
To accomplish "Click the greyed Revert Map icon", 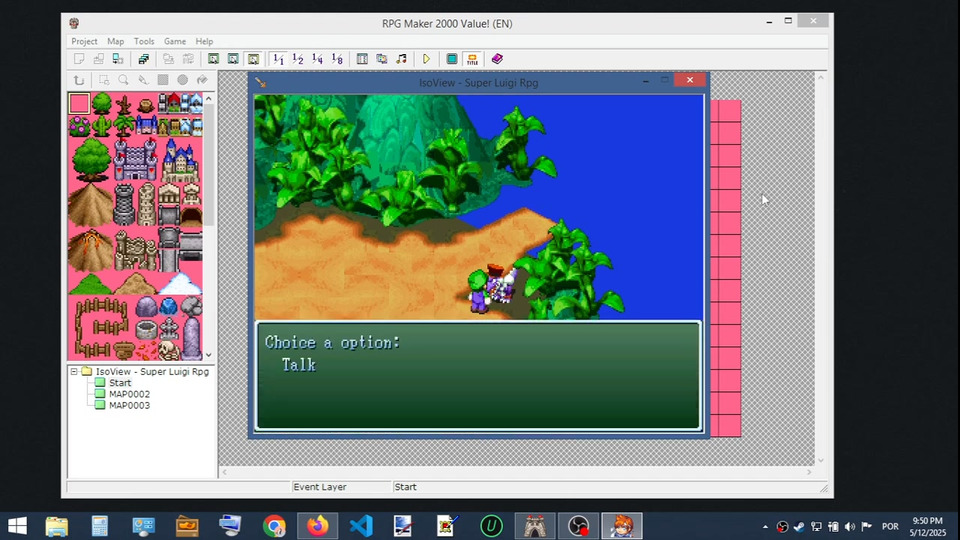I will pos(188,59).
